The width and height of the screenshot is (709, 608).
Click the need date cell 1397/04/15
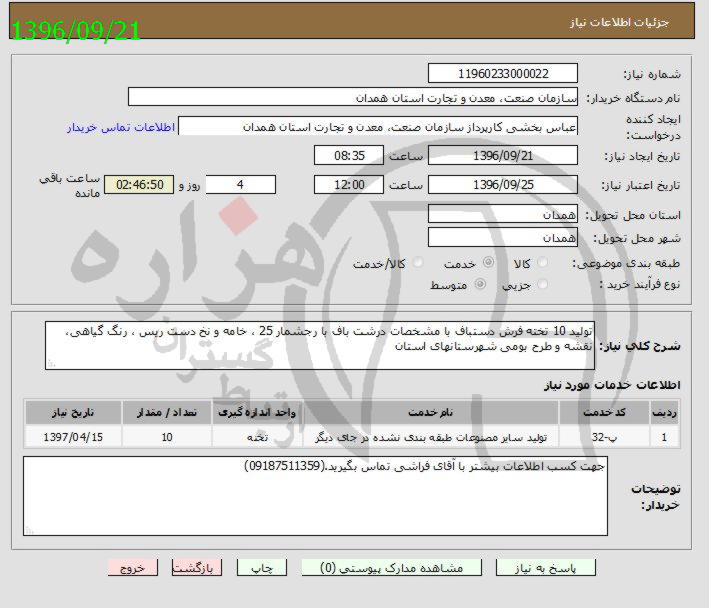[x=73, y=437]
